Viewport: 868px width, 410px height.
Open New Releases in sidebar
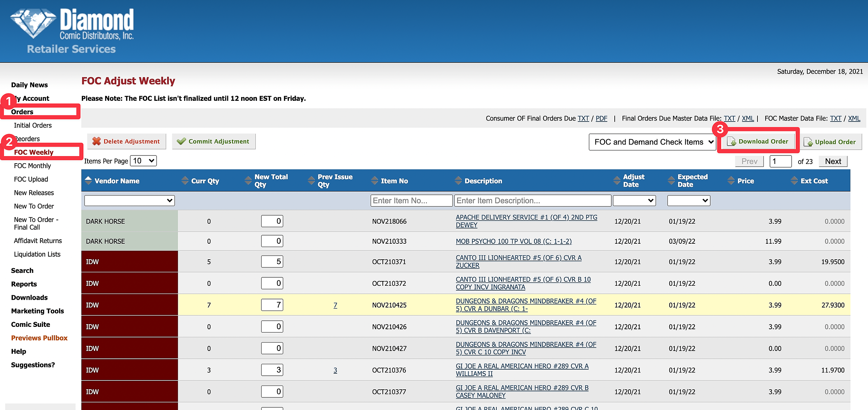(34, 193)
